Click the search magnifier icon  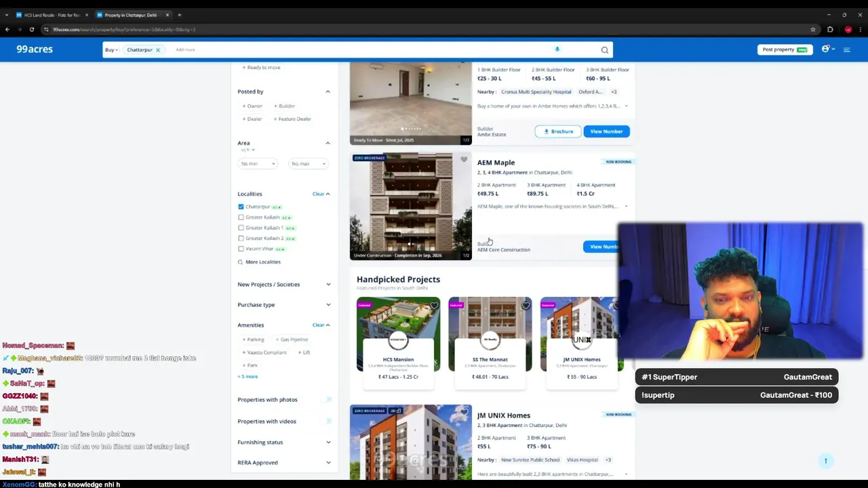click(604, 49)
